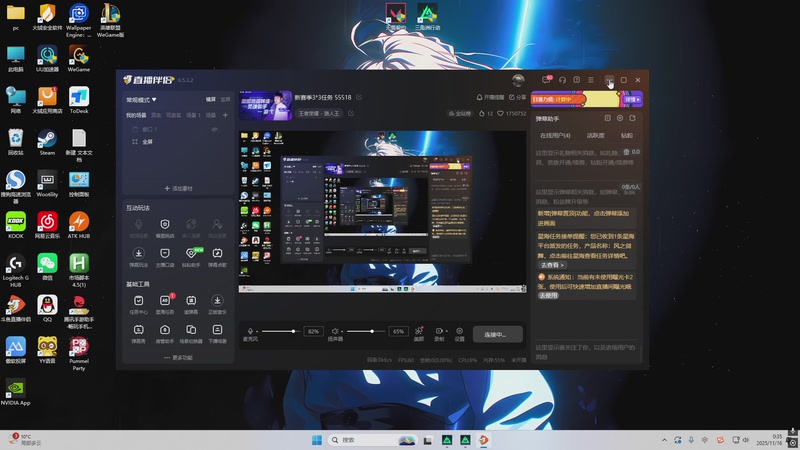Expand the 更多功能 more features row

(x=178, y=358)
